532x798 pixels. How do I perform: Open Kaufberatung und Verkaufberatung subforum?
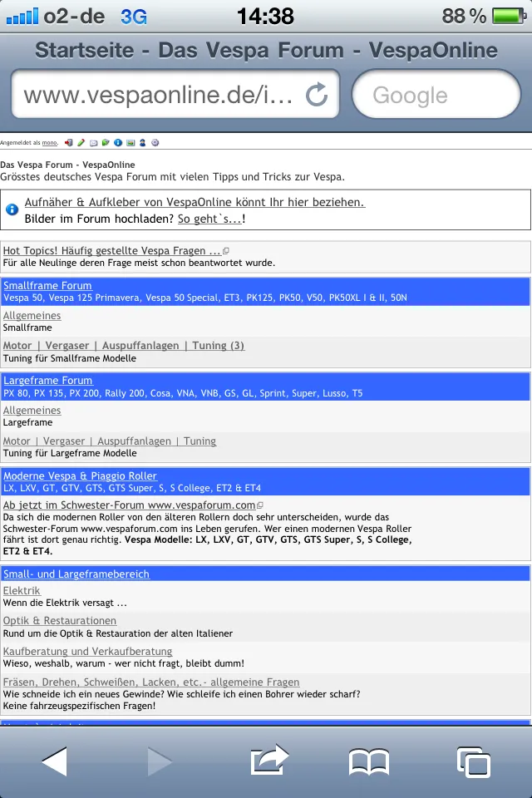87,651
